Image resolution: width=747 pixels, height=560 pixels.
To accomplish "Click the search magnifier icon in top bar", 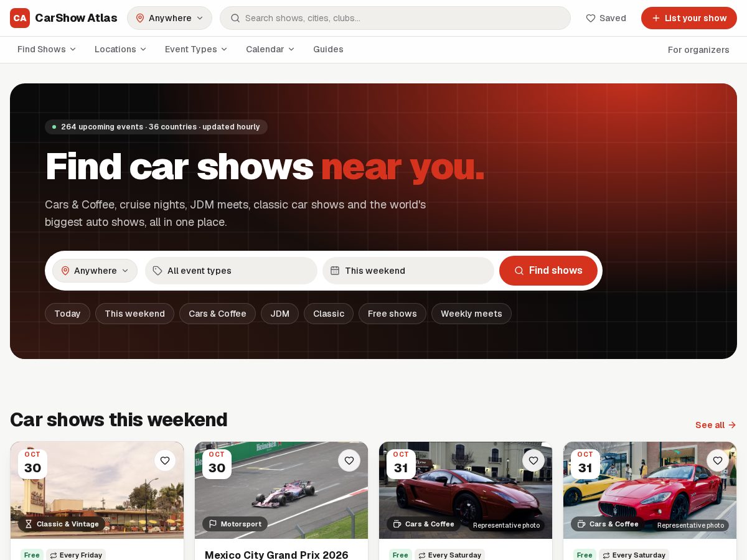I will [x=235, y=18].
